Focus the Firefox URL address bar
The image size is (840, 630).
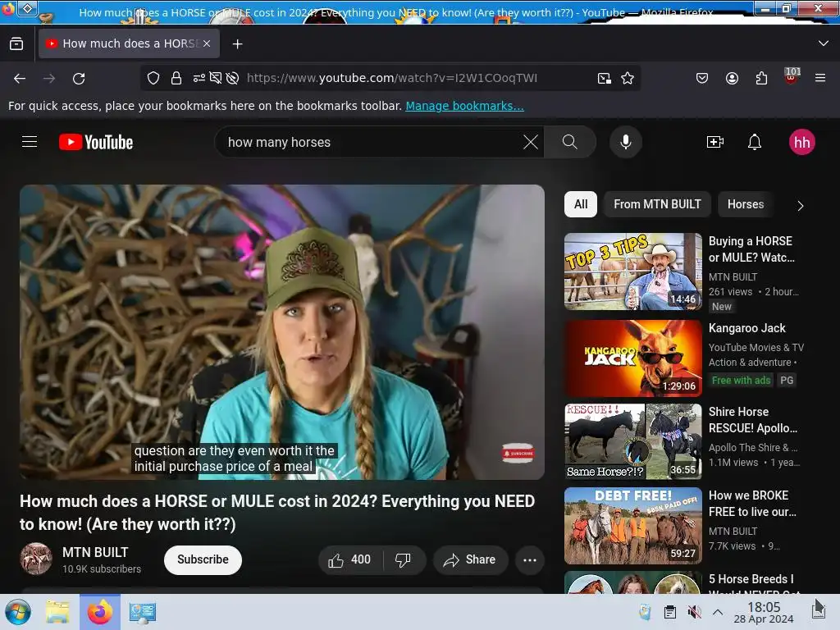[391, 78]
